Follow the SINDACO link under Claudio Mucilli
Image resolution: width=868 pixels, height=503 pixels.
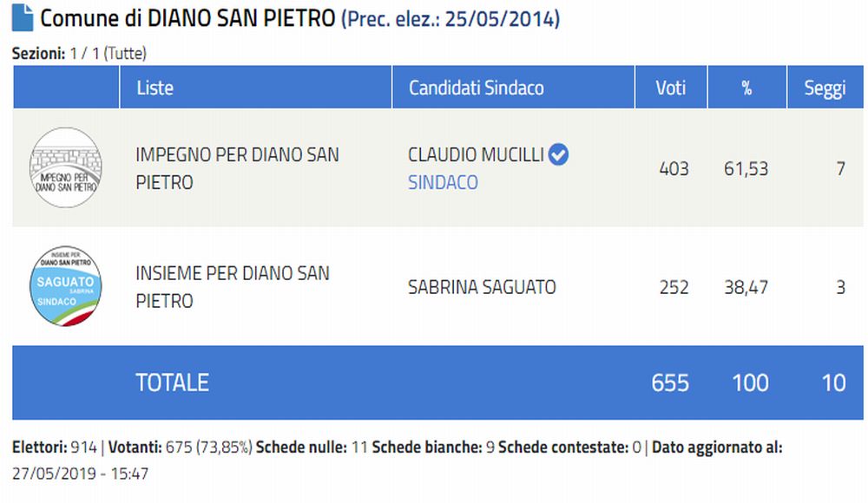tap(443, 183)
